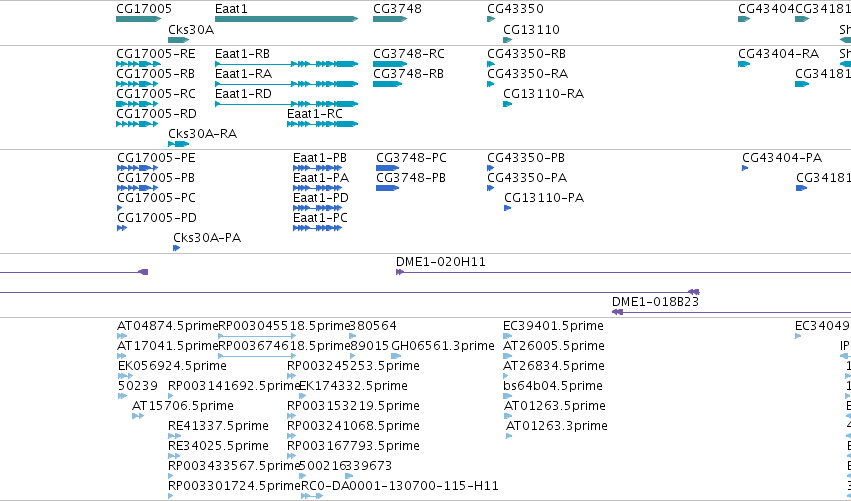Click the Eaat1 gene bar
The height and width of the screenshot is (501, 851).
(287, 19)
